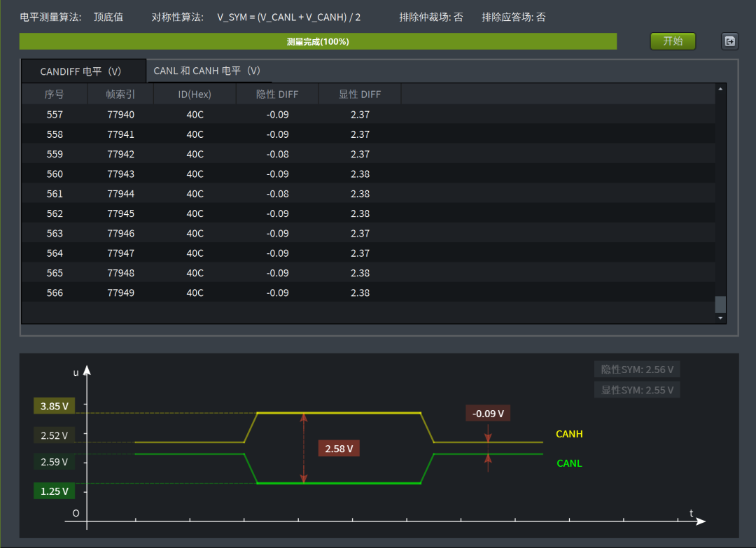Click the 排除应答场: 否 setting

pyautogui.click(x=514, y=17)
